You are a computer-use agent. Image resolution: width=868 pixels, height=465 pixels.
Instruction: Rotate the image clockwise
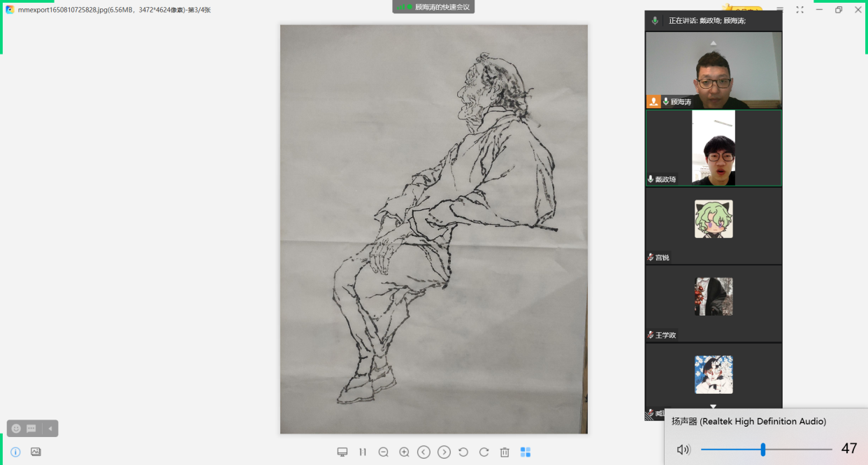tap(484, 452)
